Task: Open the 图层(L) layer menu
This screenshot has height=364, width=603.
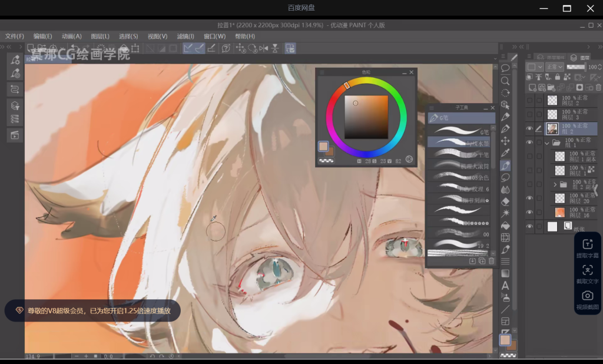Action: click(x=100, y=37)
